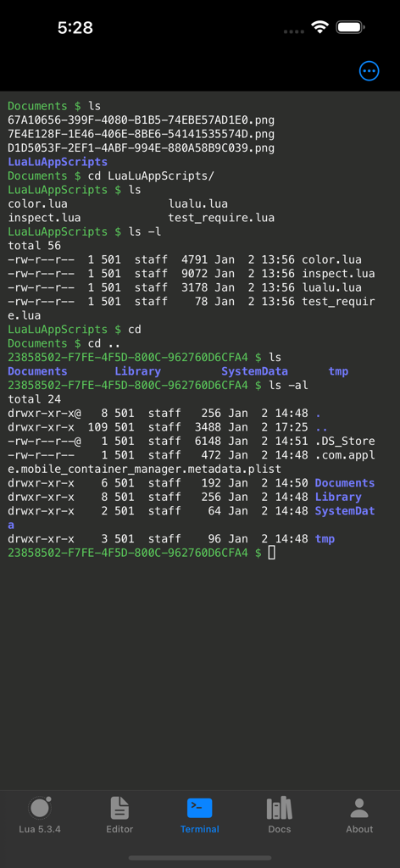Tap the bold LuaLuAppScripts directory name
The width and height of the screenshot is (400, 868).
click(58, 162)
